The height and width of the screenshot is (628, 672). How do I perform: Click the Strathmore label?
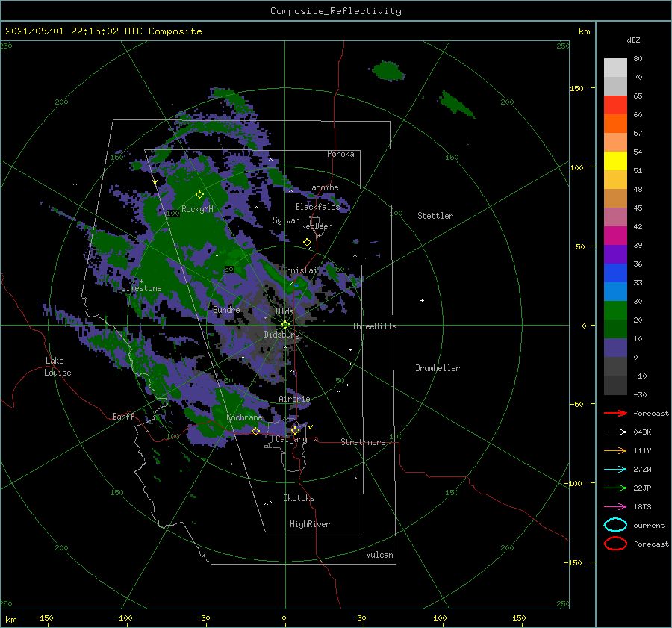pyautogui.click(x=363, y=442)
